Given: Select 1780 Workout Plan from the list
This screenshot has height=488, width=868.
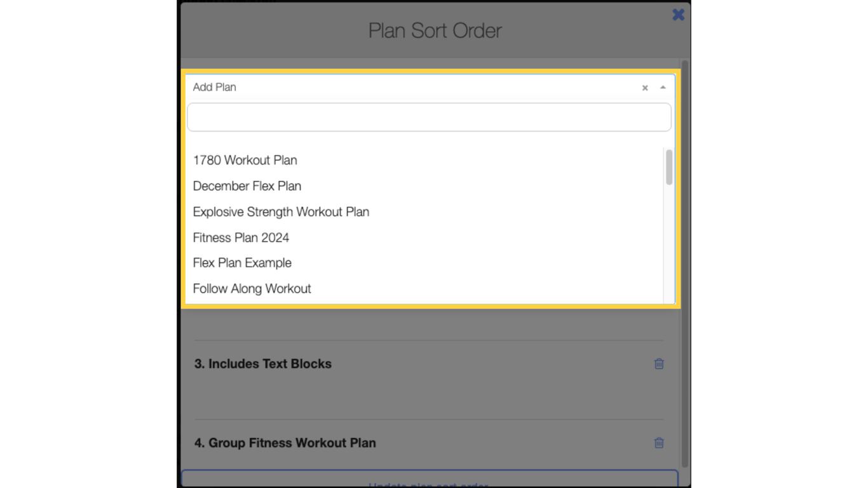Looking at the screenshot, I should pyautogui.click(x=245, y=160).
